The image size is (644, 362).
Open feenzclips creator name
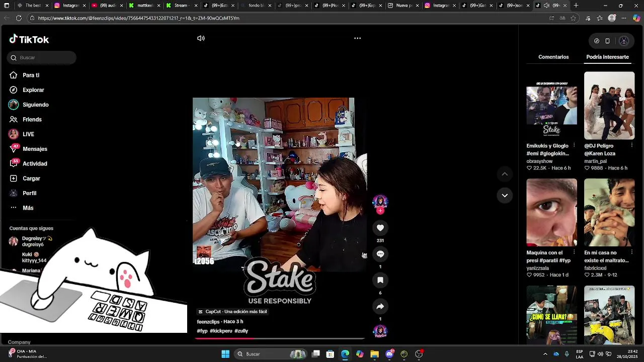coord(208,322)
